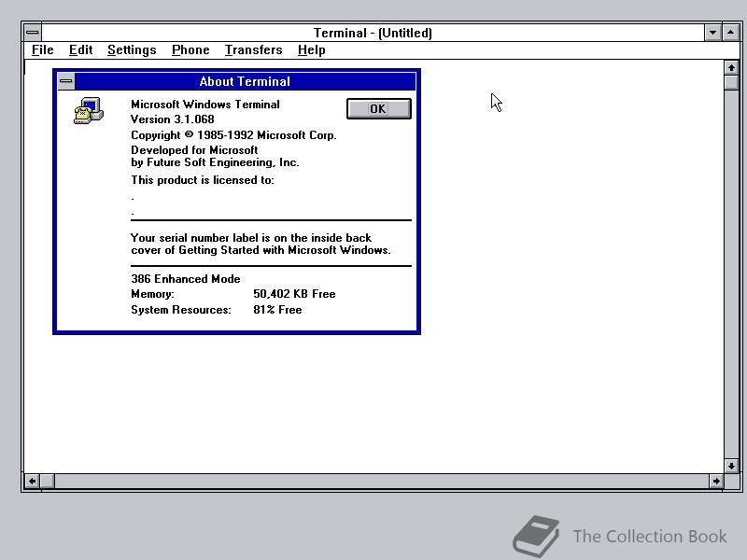747x560 pixels.
Task: Click the Terminal phone-and-computer icon
Action: pyautogui.click(x=89, y=110)
